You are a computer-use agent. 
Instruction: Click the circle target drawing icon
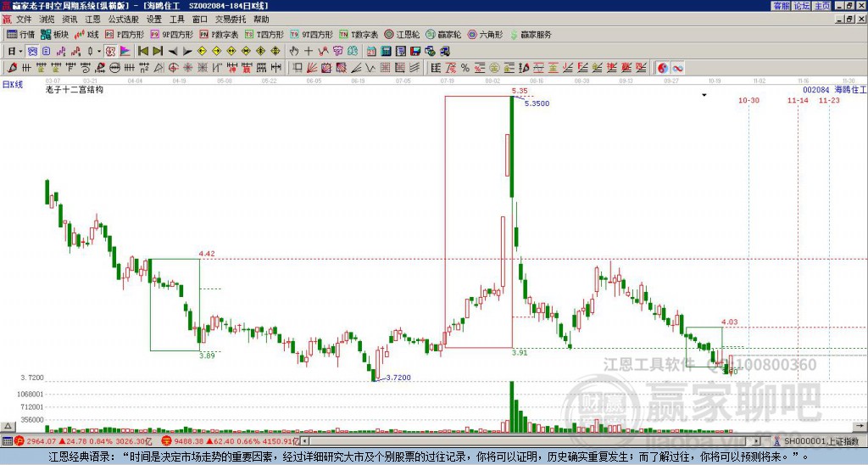point(173,68)
